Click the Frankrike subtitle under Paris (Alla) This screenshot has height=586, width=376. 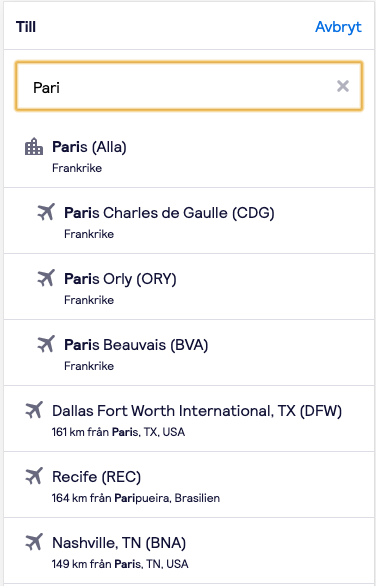click(77, 168)
